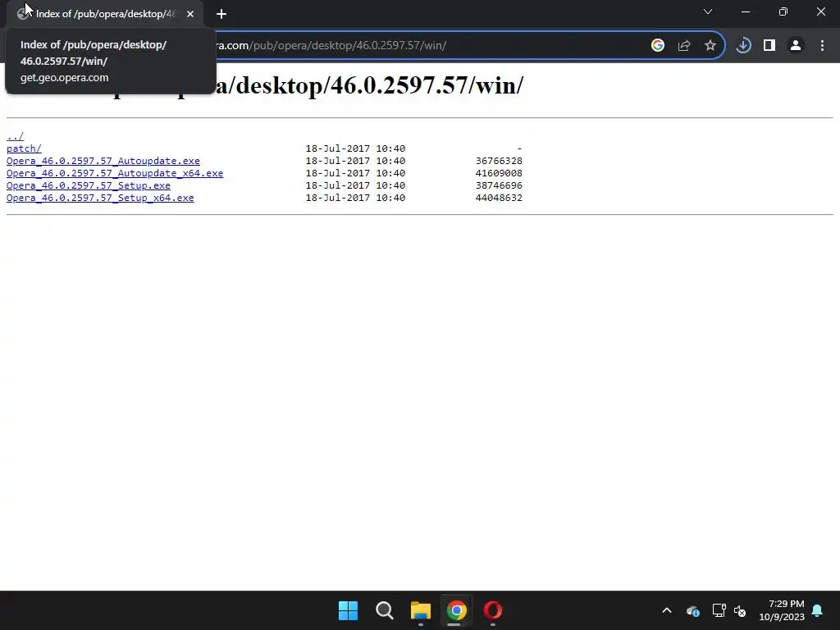
Task: Select the file size 38746696
Action: [x=499, y=185]
